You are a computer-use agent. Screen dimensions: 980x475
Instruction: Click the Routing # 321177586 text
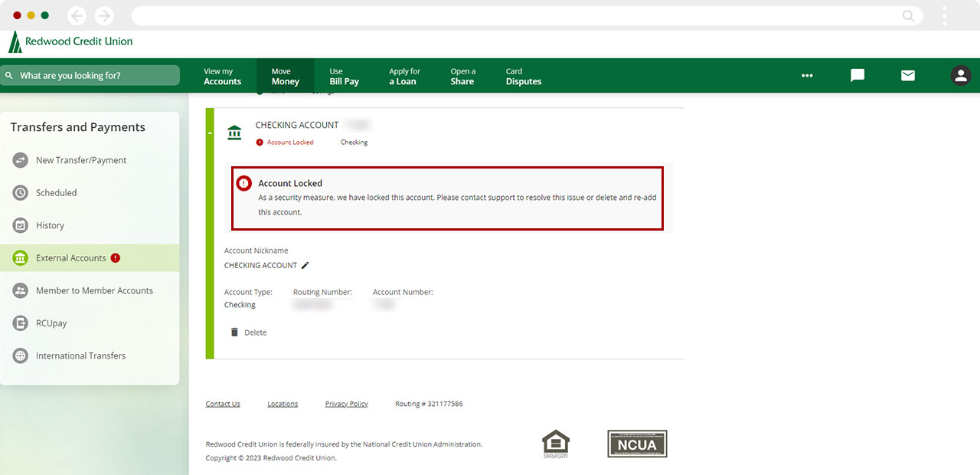(x=429, y=404)
